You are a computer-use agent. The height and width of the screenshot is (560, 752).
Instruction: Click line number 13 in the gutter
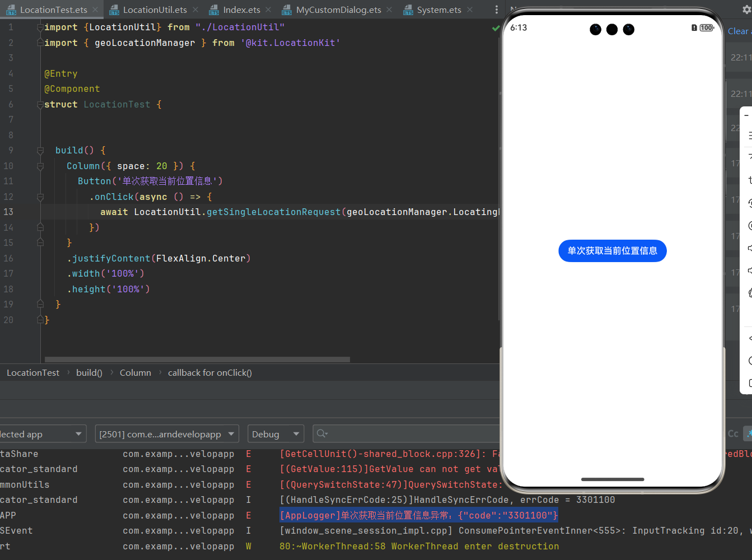coord(8,212)
